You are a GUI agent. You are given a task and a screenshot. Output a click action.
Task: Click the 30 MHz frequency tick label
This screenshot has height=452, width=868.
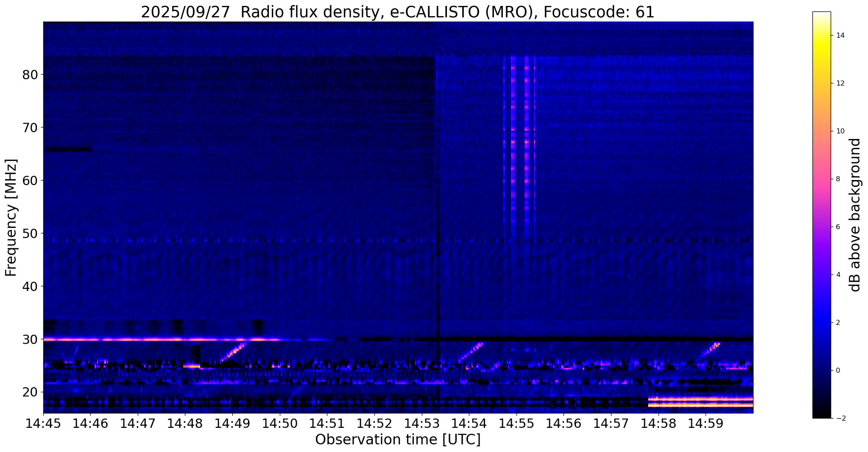(30, 339)
